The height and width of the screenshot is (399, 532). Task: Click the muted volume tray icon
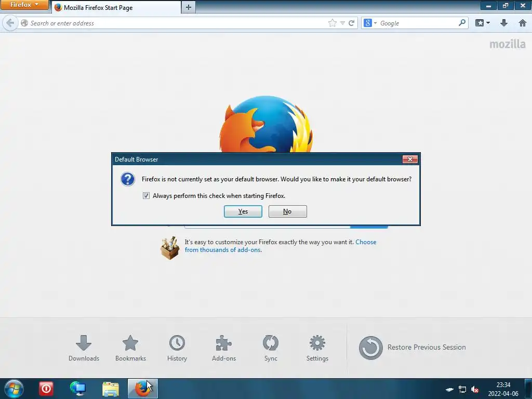click(475, 390)
